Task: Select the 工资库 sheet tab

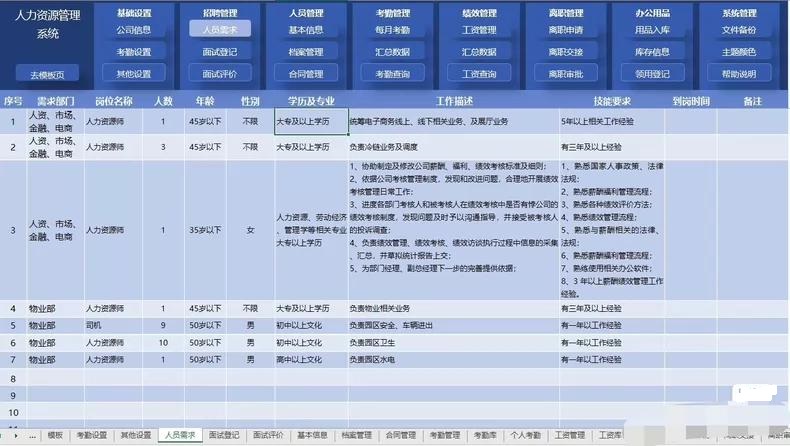Action: (610, 436)
